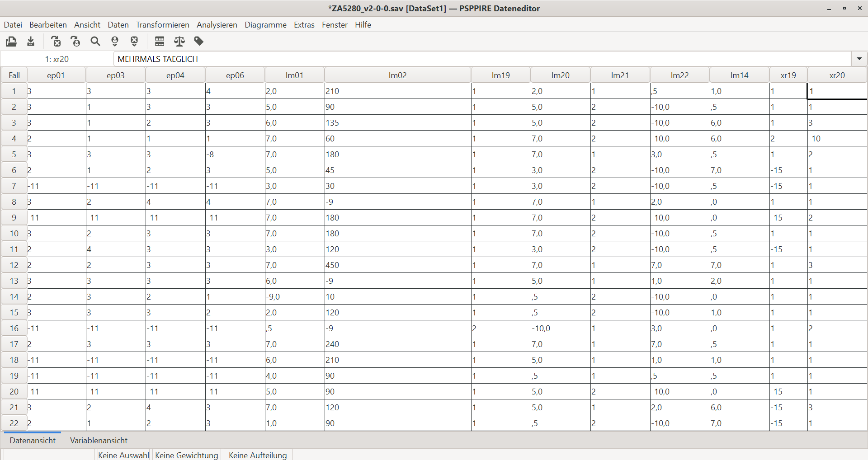Open the Fenster menu
The width and height of the screenshot is (868, 460).
335,25
